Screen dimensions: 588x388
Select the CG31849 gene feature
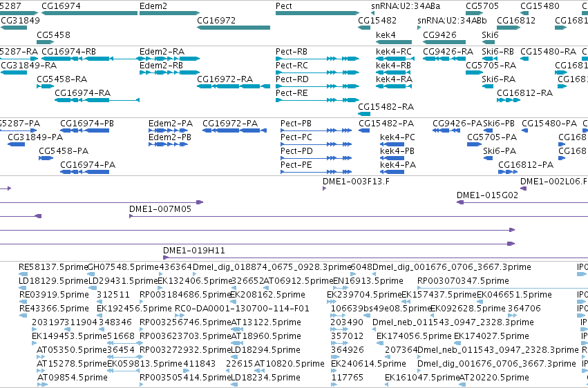pyautogui.click(x=14, y=28)
